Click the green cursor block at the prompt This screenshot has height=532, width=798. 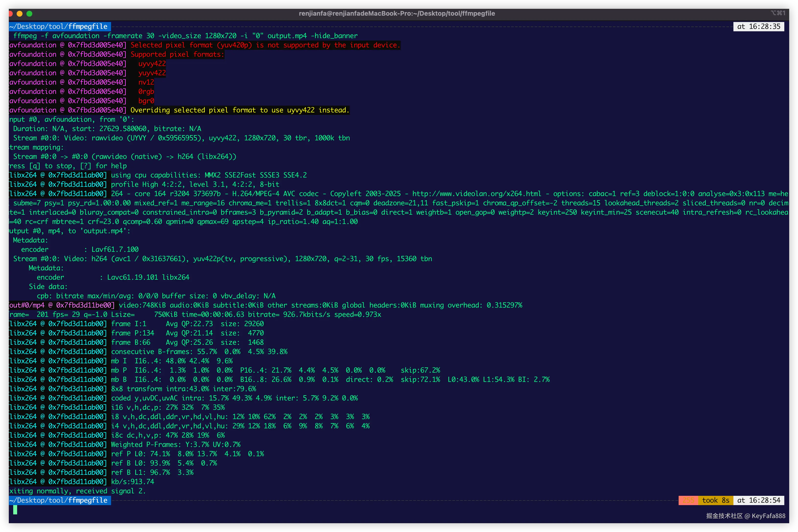click(15, 510)
